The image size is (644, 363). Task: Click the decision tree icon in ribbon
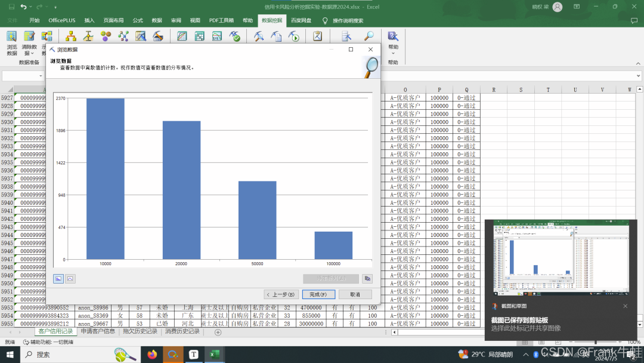click(71, 36)
